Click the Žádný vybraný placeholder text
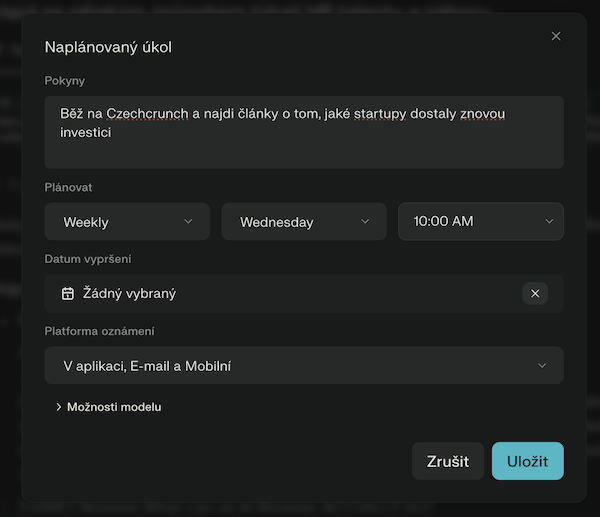The width and height of the screenshot is (600, 517). click(x=130, y=293)
